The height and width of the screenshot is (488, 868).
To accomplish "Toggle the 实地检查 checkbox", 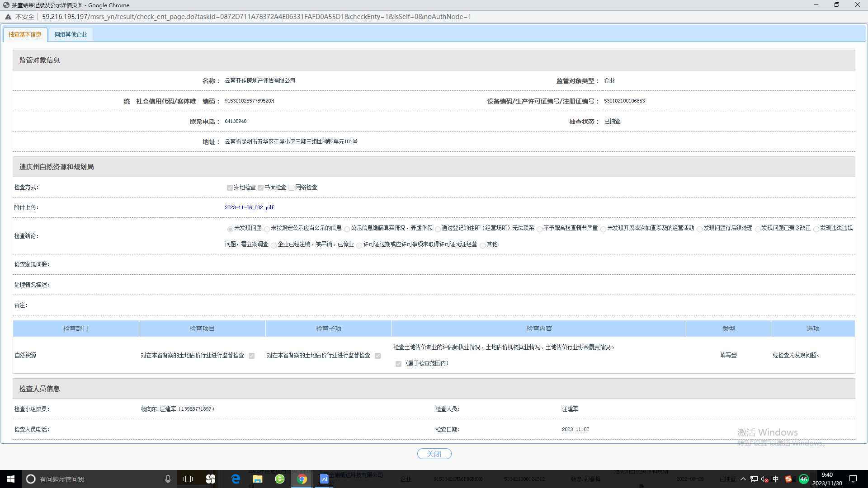I will (x=230, y=188).
